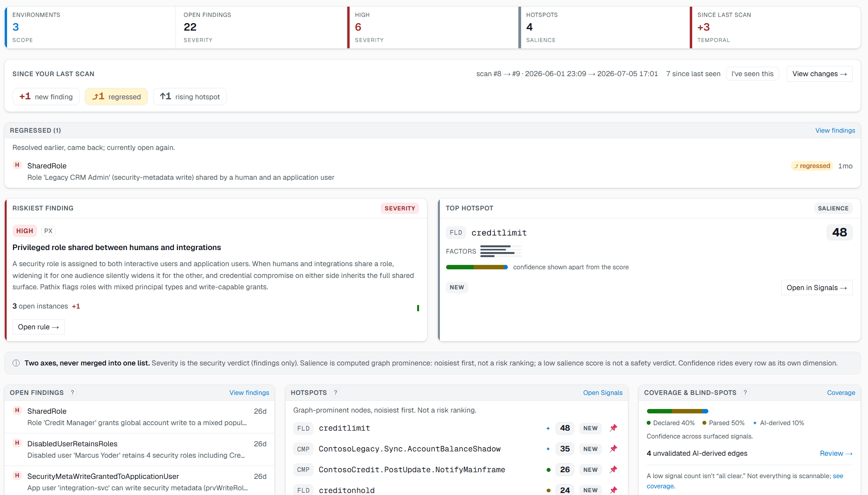
Task: Click PX tag on riskiest finding
Action: 48,231
